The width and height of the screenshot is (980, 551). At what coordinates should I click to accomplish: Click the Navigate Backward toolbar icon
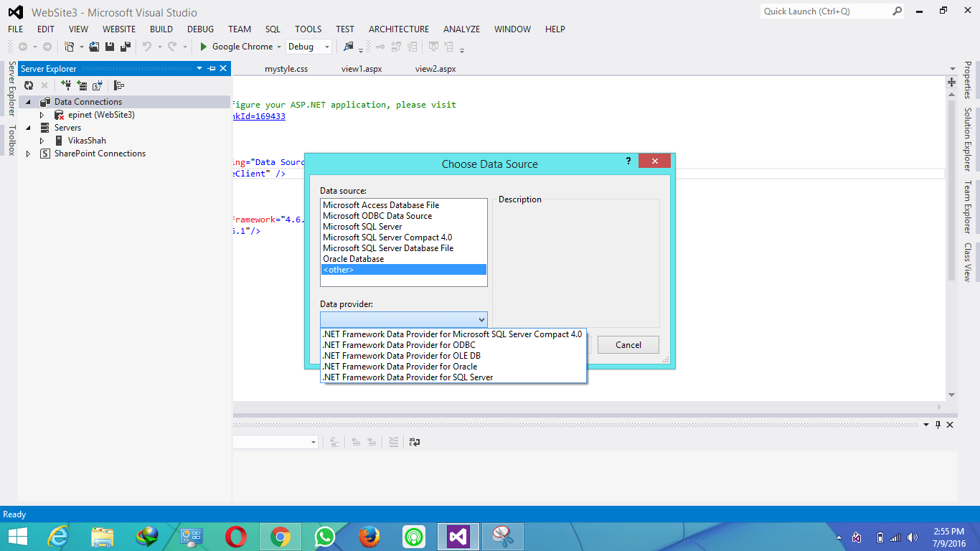(x=23, y=46)
